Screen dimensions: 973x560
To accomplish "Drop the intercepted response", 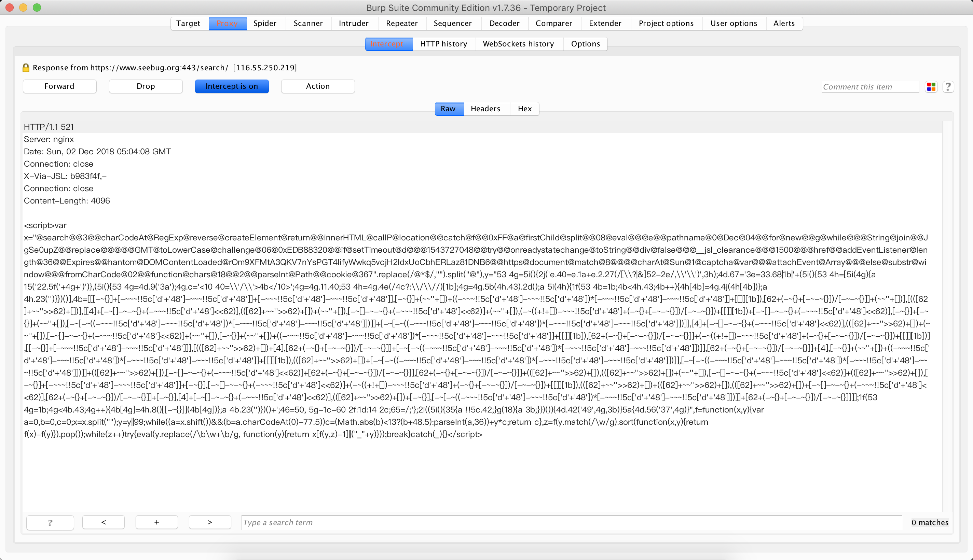I will [146, 86].
